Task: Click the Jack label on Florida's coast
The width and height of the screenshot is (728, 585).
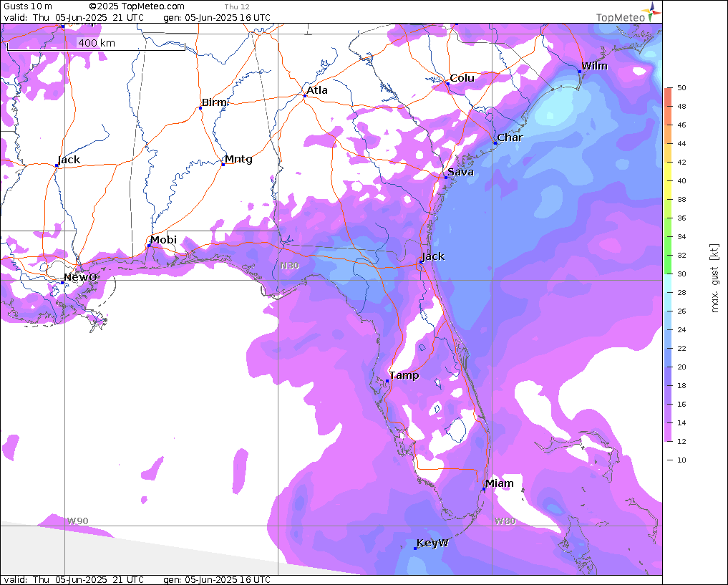Action: coord(433,256)
